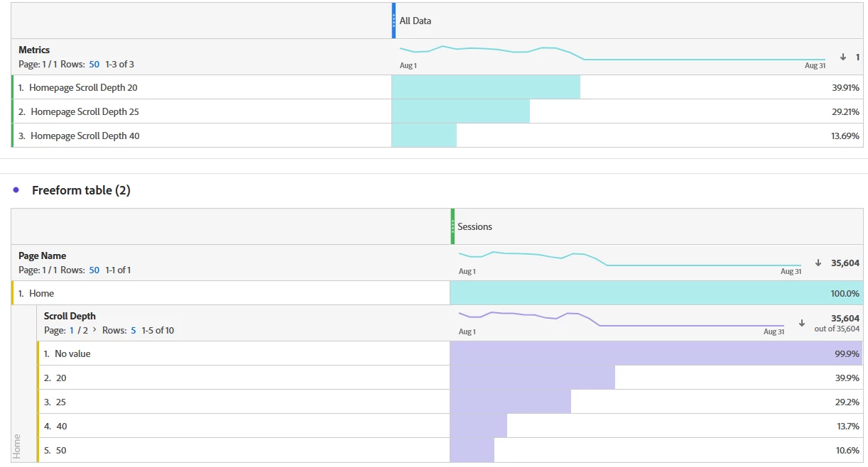Click page number 1 in Scroll Depth pagination
Screen dimensions: 868x467
coord(72,331)
